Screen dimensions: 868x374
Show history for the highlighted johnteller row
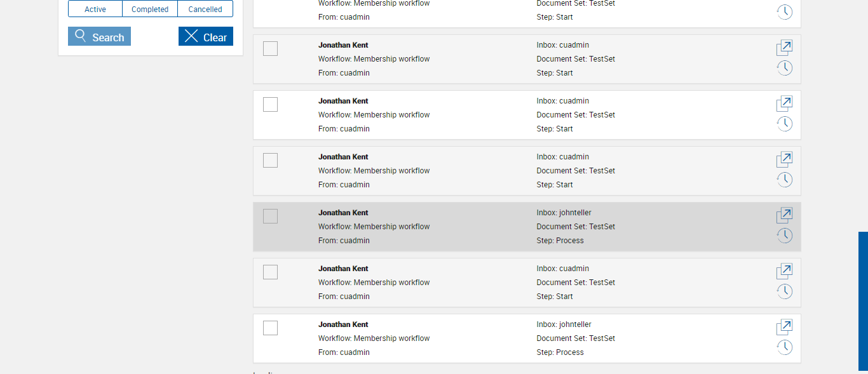coord(785,236)
